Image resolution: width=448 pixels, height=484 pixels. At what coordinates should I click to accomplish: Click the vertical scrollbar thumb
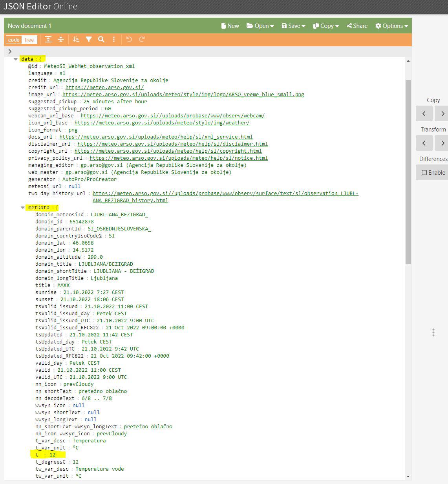(x=408, y=172)
